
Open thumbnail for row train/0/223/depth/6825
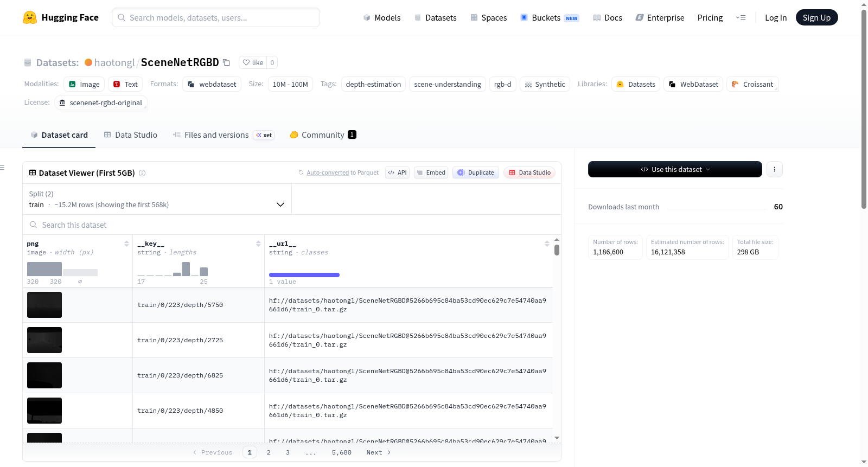coord(44,375)
